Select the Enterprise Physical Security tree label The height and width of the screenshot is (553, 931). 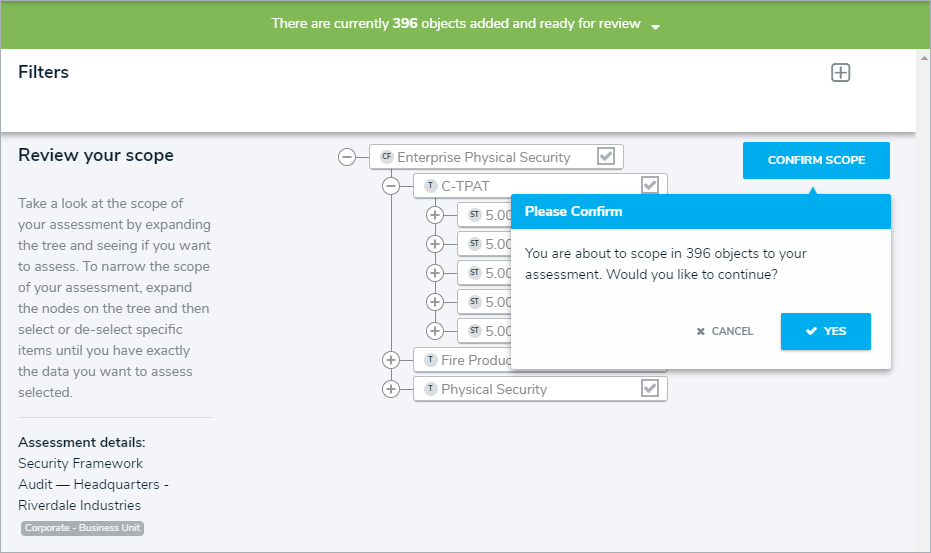pos(484,157)
